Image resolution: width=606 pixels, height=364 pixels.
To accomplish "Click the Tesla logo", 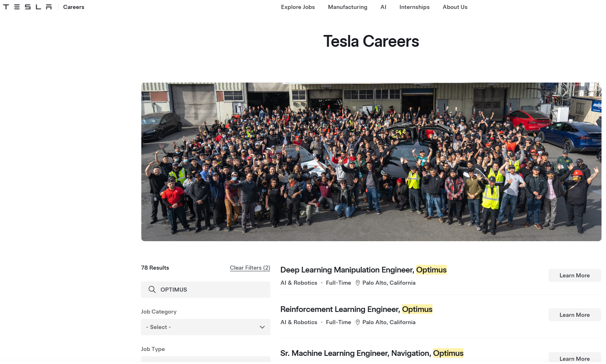I will pyautogui.click(x=28, y=7).
